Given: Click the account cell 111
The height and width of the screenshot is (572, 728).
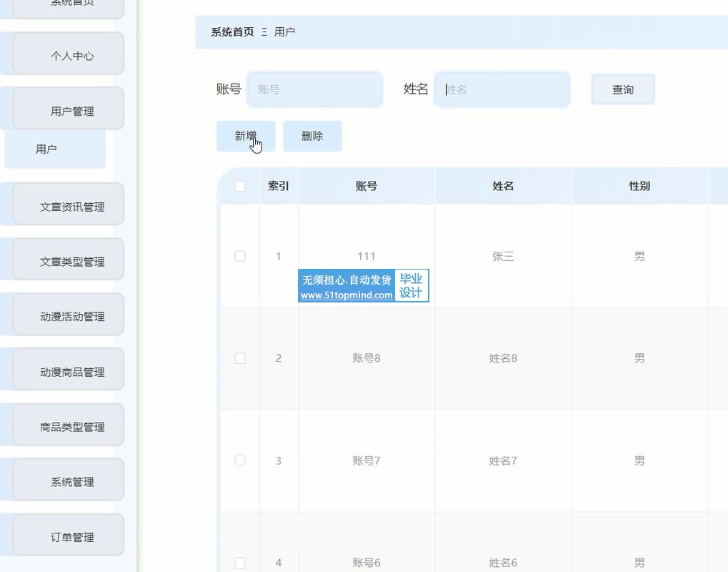Looking at the screenshot, I should 367,256.
